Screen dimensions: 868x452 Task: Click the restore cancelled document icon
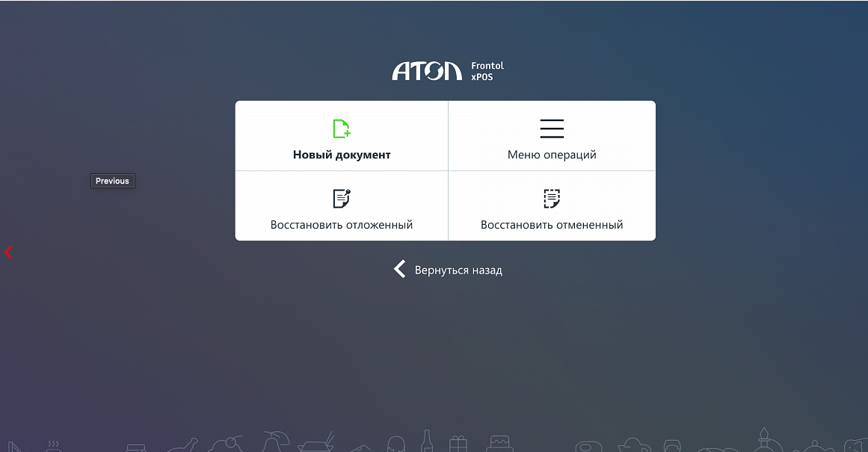552,198
